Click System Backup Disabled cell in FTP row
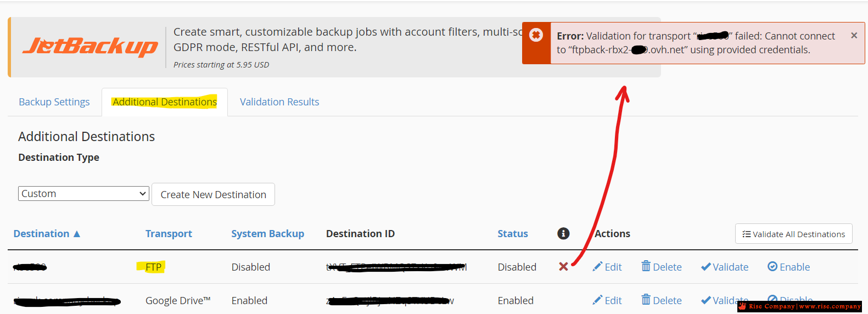The height and width of the screenshot is (314, 868). (251, 267)
